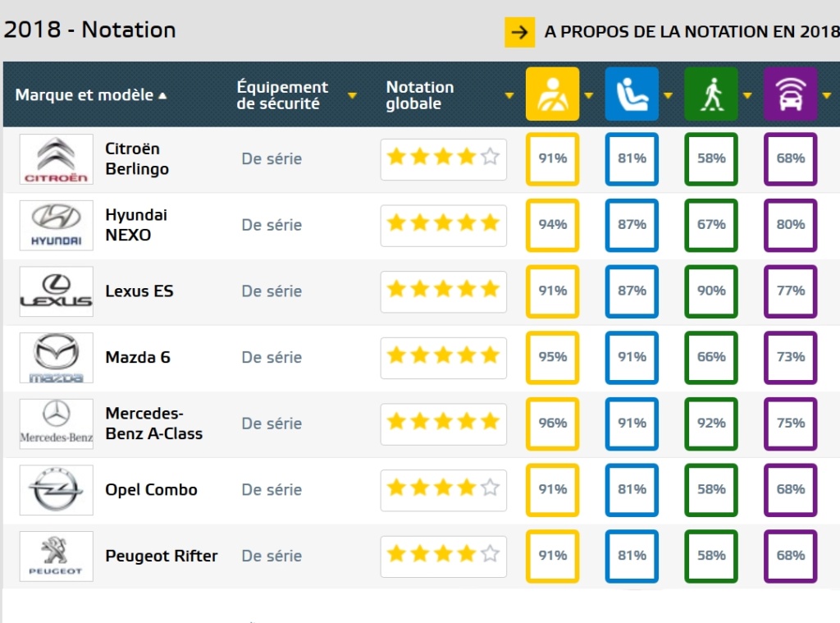Expand the dropdown arrow next to pedestrian icon
The width and height of the screenshot is (840, 623).
[746, 95]
